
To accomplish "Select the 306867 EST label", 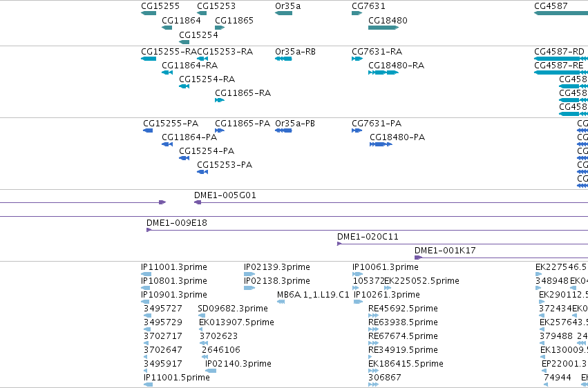I will (x=384, y=378).
